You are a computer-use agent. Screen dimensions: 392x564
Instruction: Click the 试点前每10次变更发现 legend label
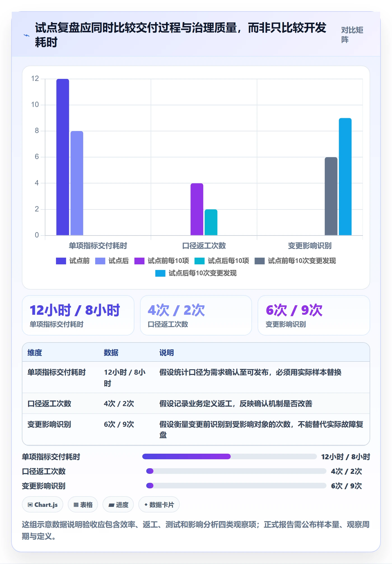pos(302,261)
